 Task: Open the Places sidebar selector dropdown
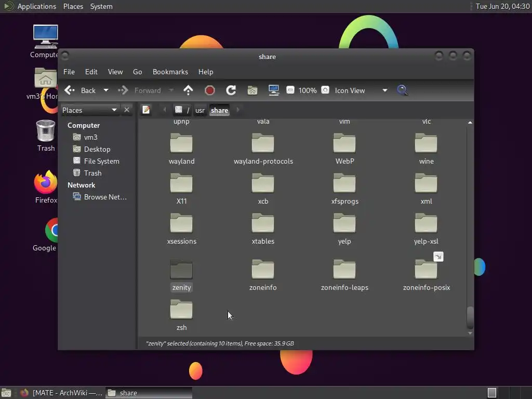coord(90,110)
